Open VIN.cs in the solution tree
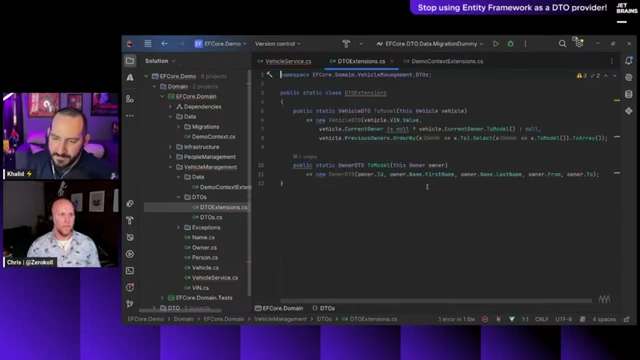This screenshot has height=360, width=640. coord(196,288)
